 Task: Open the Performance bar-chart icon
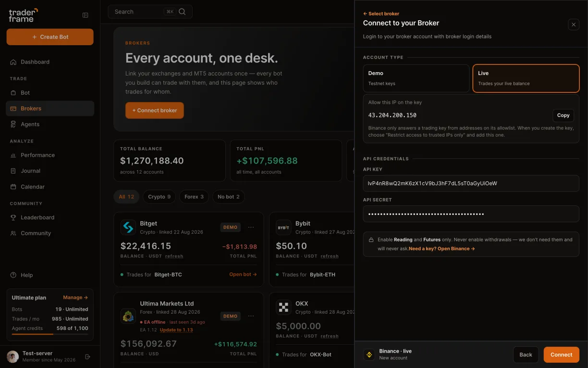[x=13, y=155]
